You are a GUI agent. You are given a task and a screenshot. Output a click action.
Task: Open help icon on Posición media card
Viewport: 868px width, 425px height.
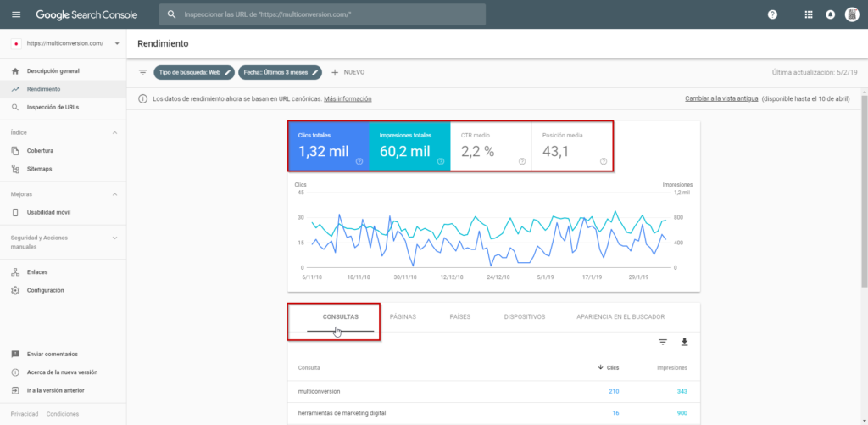[604, 161]
